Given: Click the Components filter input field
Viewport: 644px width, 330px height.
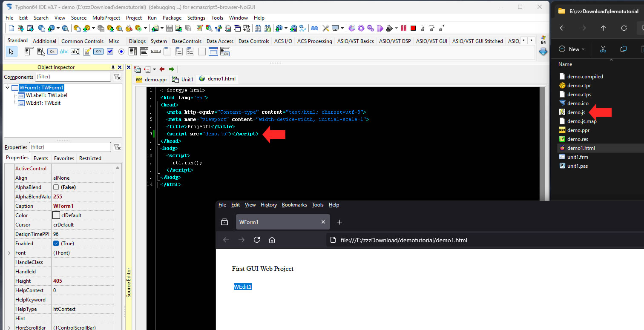Looking at the screenshot, I should [x=73, y=77].
